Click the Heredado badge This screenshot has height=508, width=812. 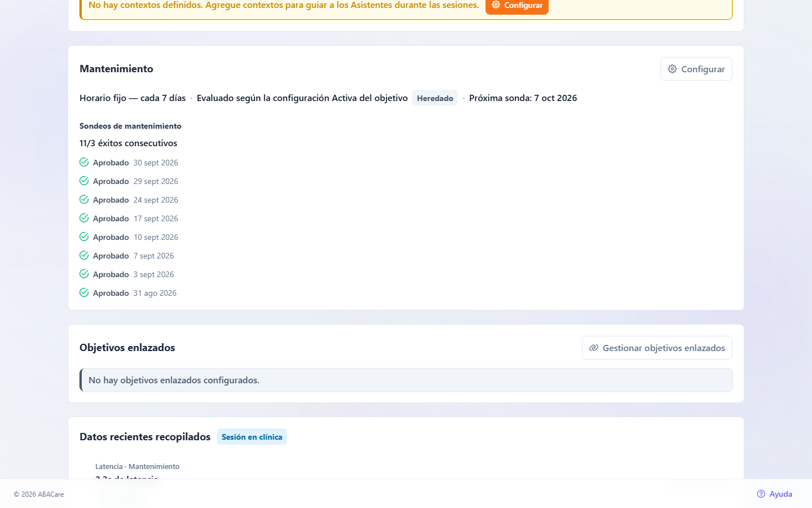point(435,98)
